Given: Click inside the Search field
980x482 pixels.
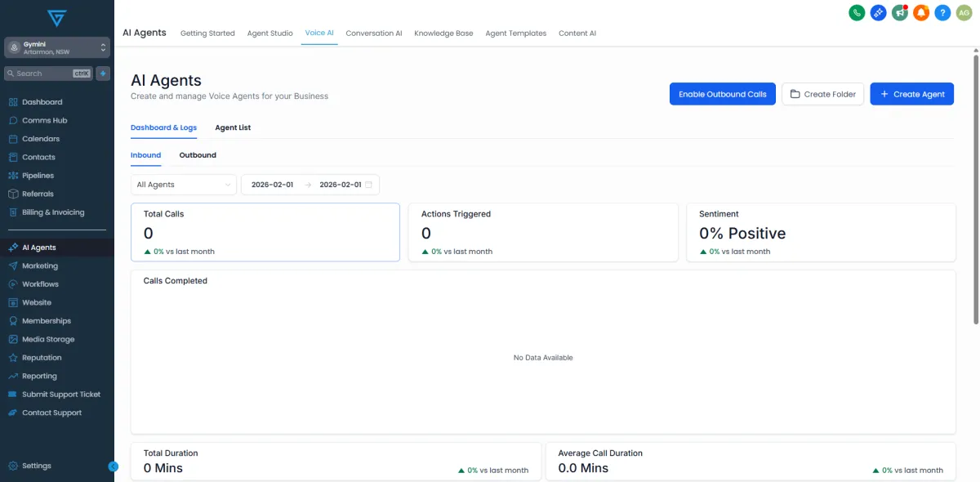Looking at the screenshot, I should 45,73.
